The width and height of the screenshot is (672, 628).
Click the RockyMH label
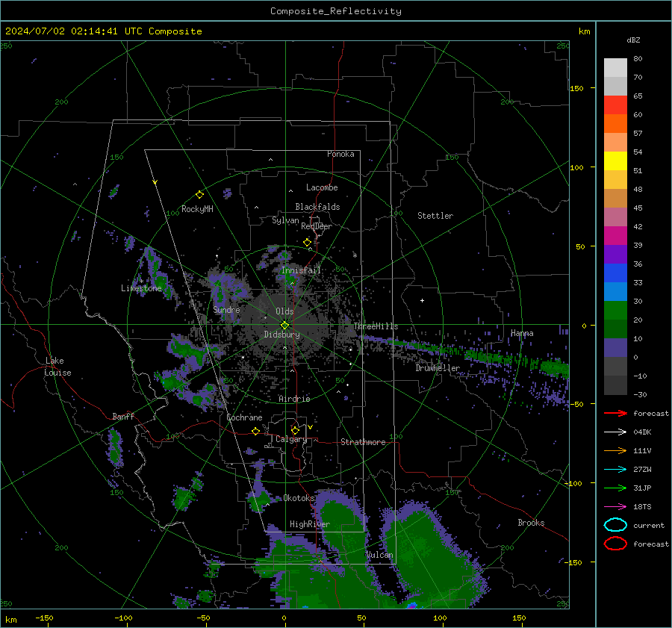(x=197, y=209)
